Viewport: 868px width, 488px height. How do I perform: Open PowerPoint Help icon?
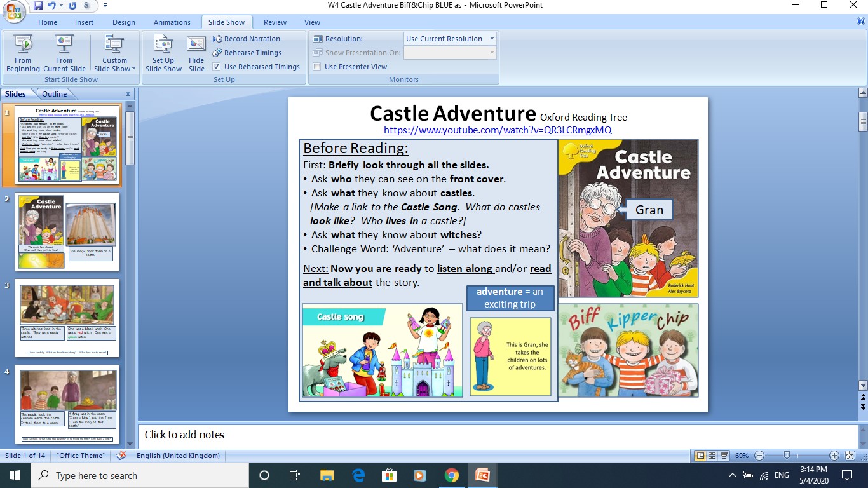[861, 21]
